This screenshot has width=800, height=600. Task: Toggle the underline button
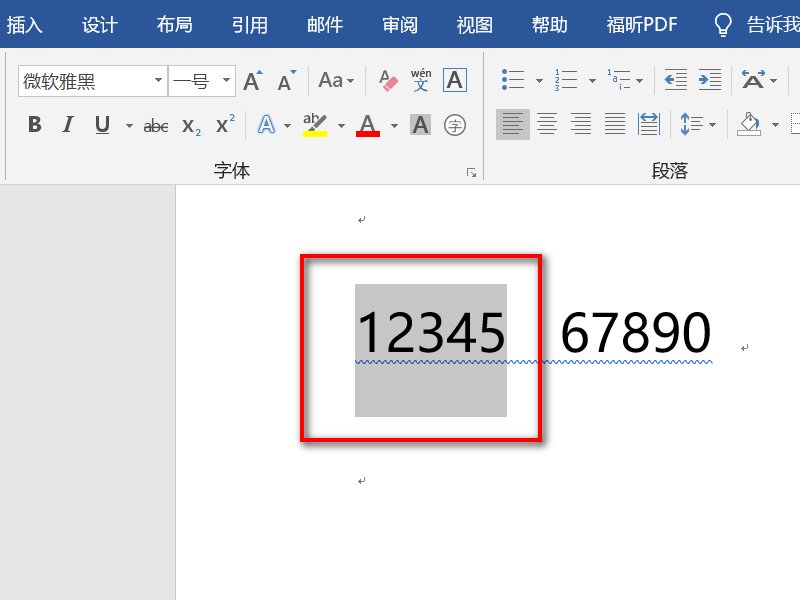104,124
